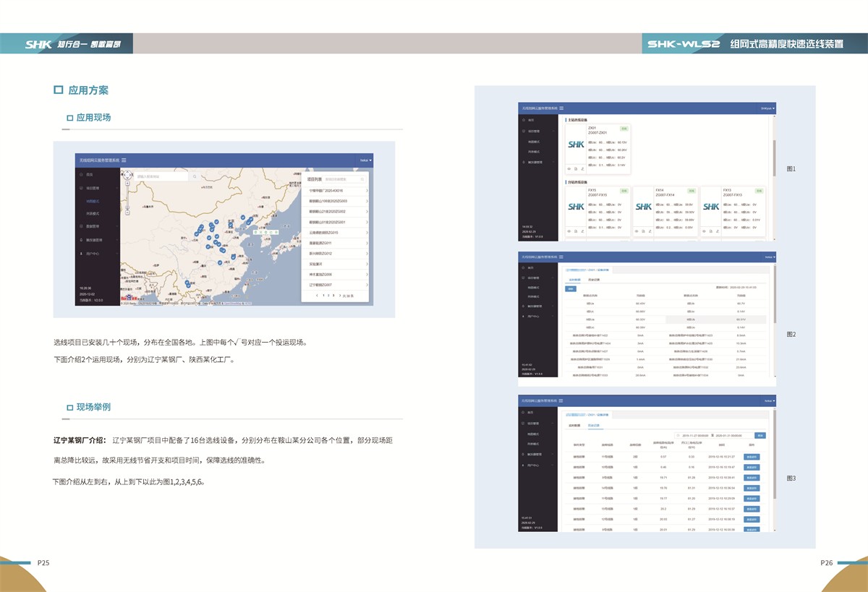Open user dropdown in 图3 screenshot header
The height and width of the screenshot is (592, 868).
point(770,400)
